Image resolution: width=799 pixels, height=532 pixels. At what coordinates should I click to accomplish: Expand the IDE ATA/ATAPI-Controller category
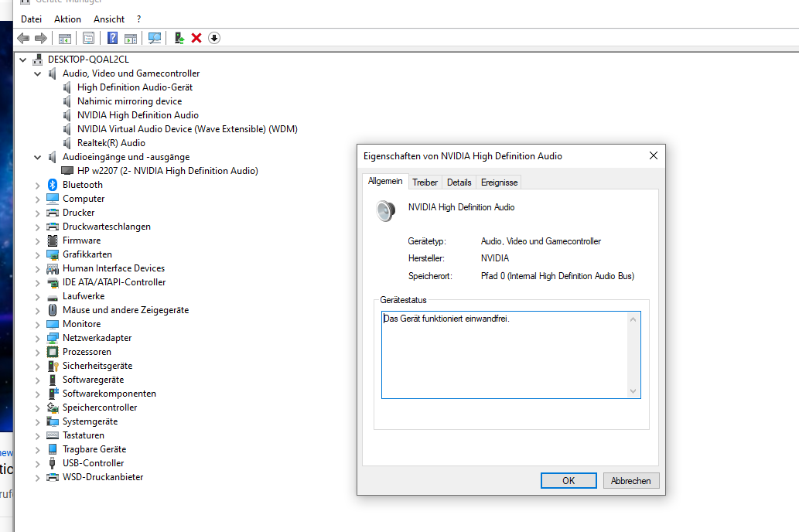coord(37,283)
